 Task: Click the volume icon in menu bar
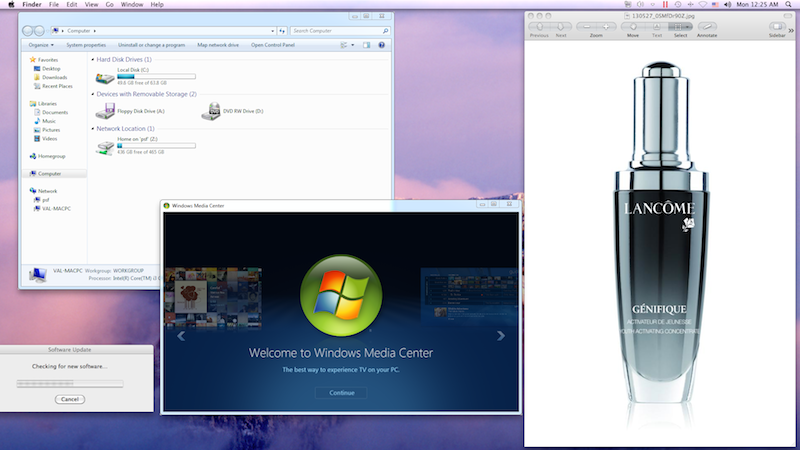tap(728, 4)
